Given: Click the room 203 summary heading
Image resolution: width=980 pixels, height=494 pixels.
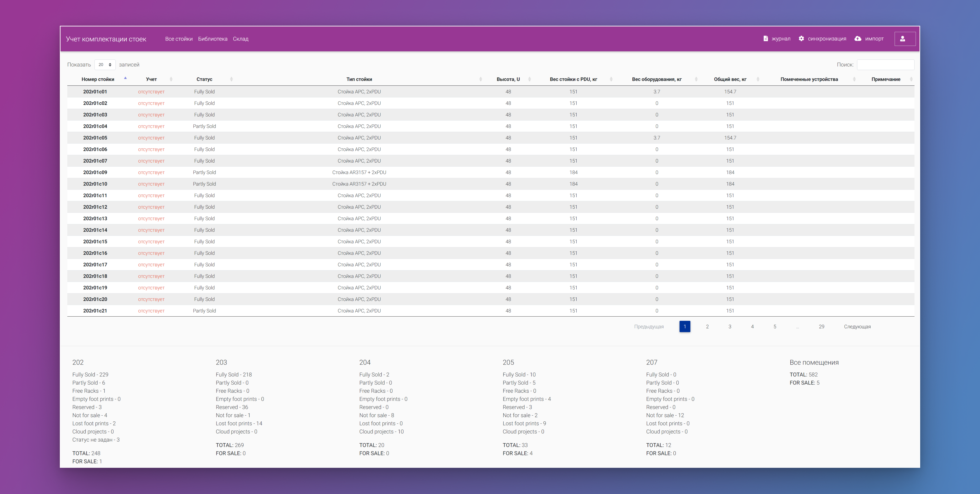Looking at the screenshot, I should click(x=221, y=362).
